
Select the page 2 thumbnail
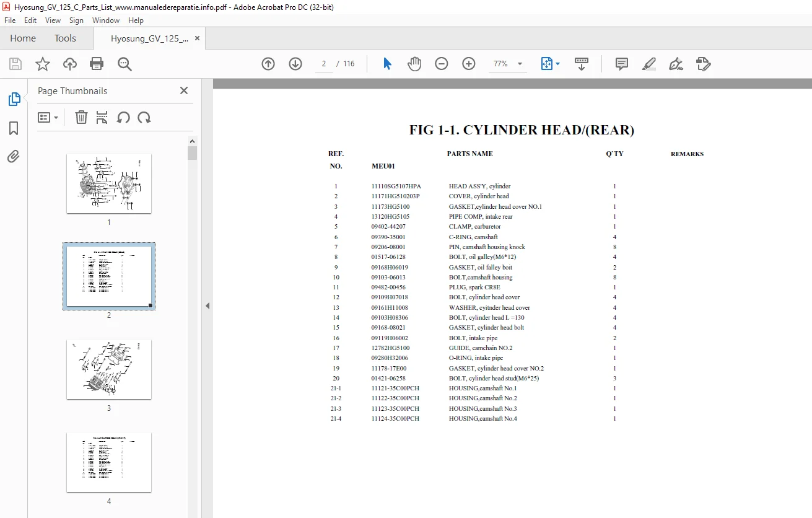coord(109,276)
